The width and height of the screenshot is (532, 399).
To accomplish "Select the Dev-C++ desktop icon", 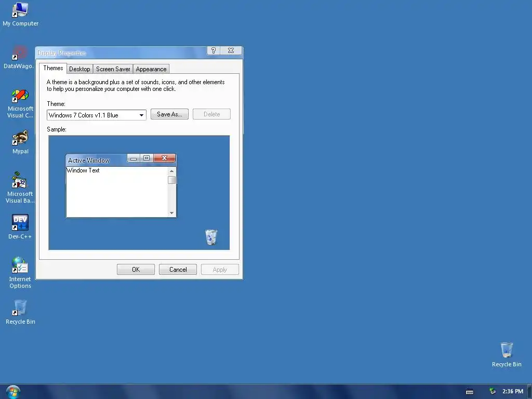I will tap(20, 227).
